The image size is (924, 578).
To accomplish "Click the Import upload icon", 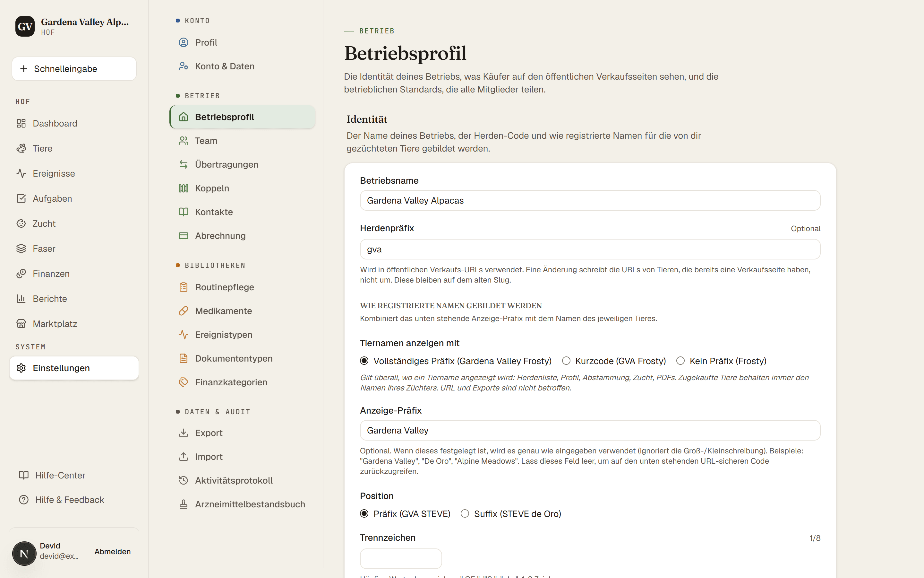I will [183, 456].
